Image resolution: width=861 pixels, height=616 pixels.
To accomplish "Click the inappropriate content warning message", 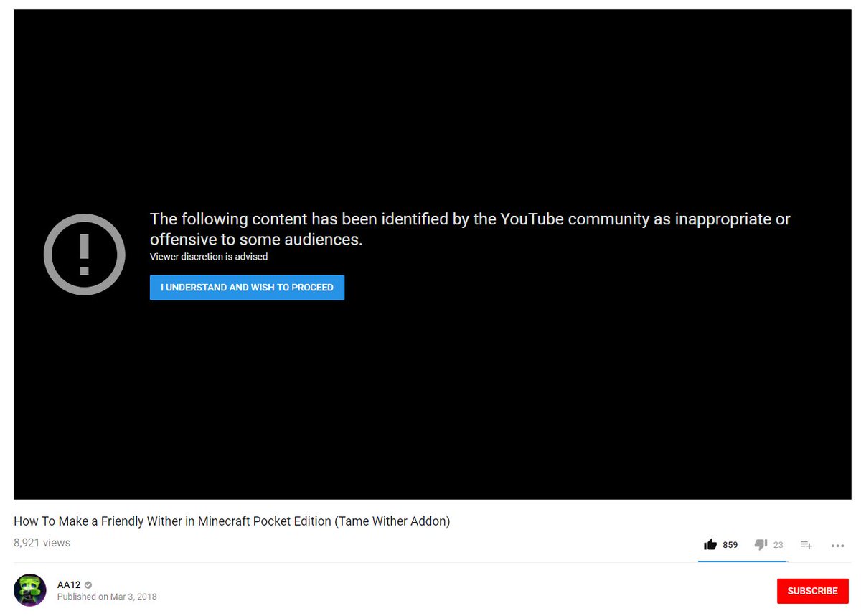I will 470,229.
